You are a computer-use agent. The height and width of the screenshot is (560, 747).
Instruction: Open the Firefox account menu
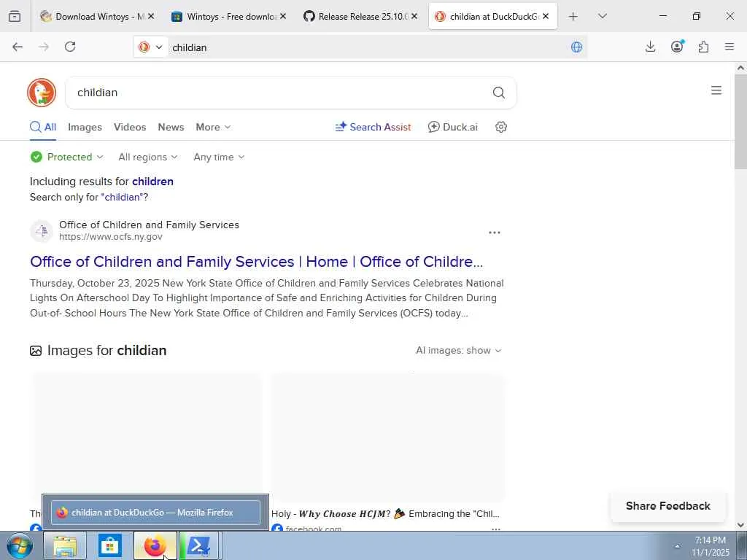pos(677,47)
